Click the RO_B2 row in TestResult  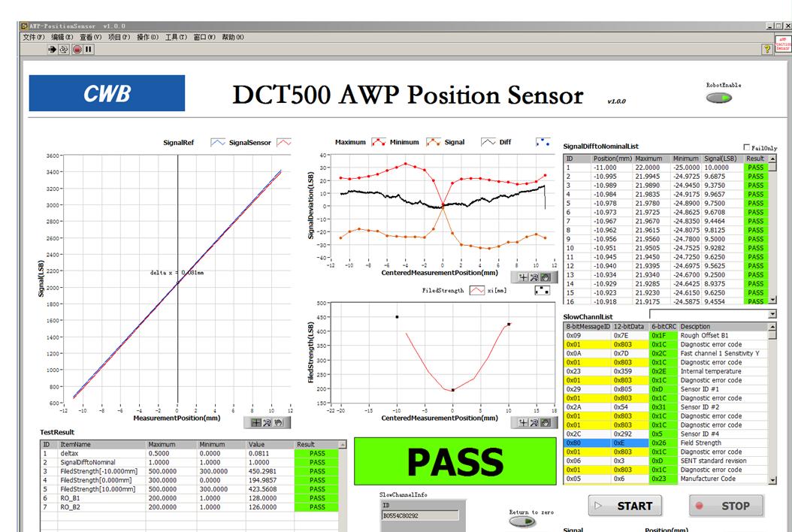click(x=189, y=507)
